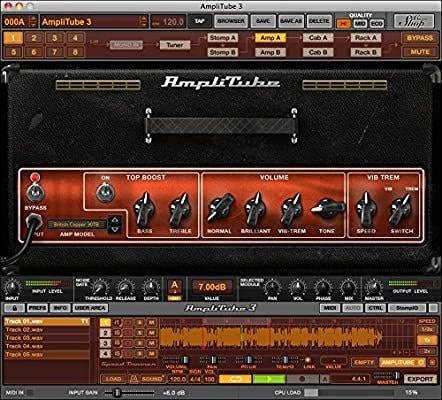Mute track 1 in Speed Trainer

click(151, 322)
